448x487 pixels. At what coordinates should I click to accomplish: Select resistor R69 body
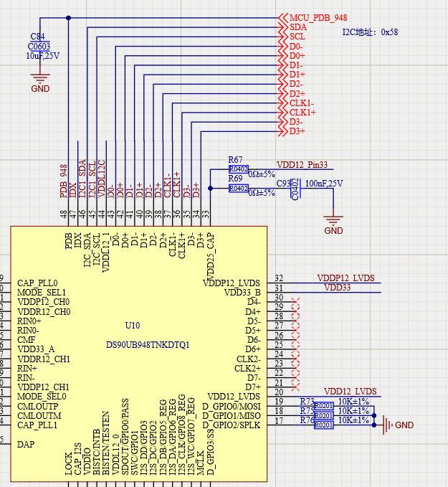(x=239, y=188)
